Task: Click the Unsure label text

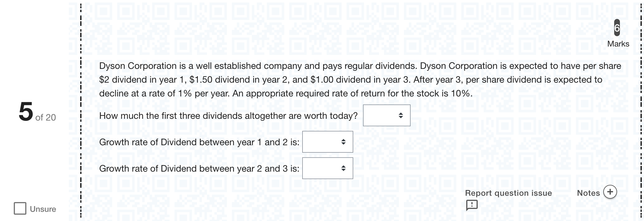Action: (43, 209)
